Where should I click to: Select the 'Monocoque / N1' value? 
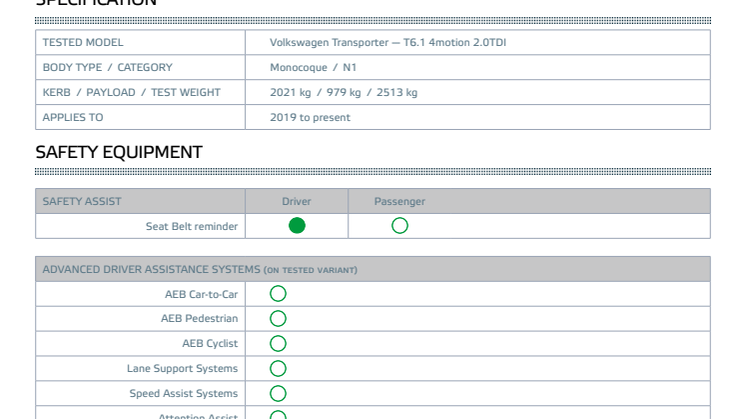(313, 68)
